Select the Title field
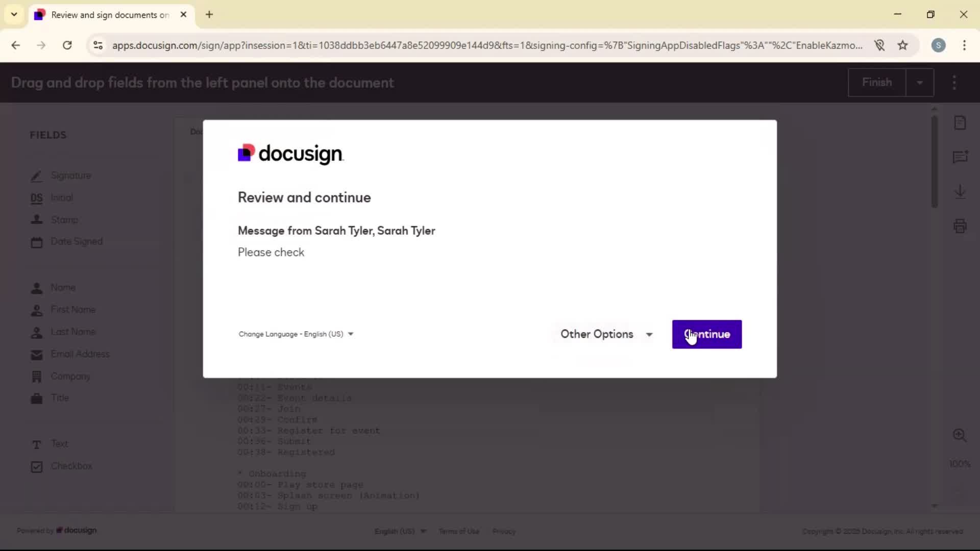Screen dimensions: 980x551 pos(50,398)
